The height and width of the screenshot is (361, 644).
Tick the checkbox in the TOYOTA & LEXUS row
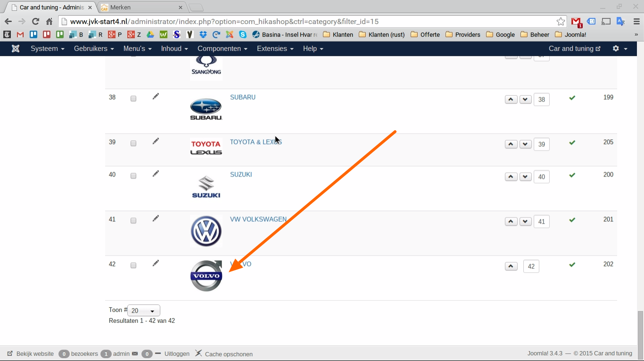pyautogui.click(x=133, y=143)
